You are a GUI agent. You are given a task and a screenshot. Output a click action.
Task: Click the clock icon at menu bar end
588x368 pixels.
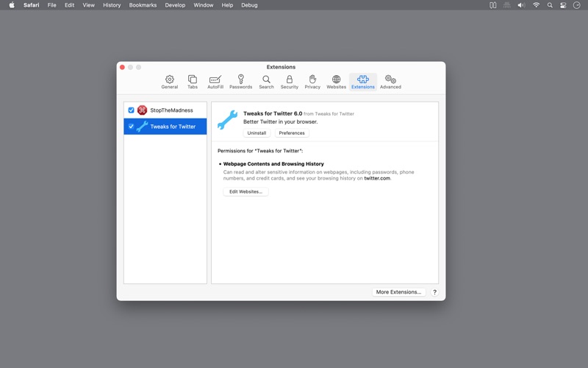[577, 5]
